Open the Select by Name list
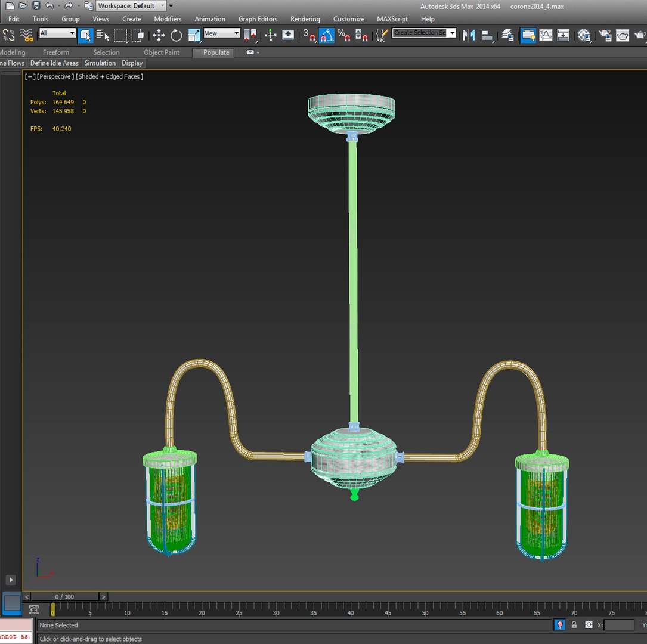Viewport: 647px width, 644px height. (103, 36)
